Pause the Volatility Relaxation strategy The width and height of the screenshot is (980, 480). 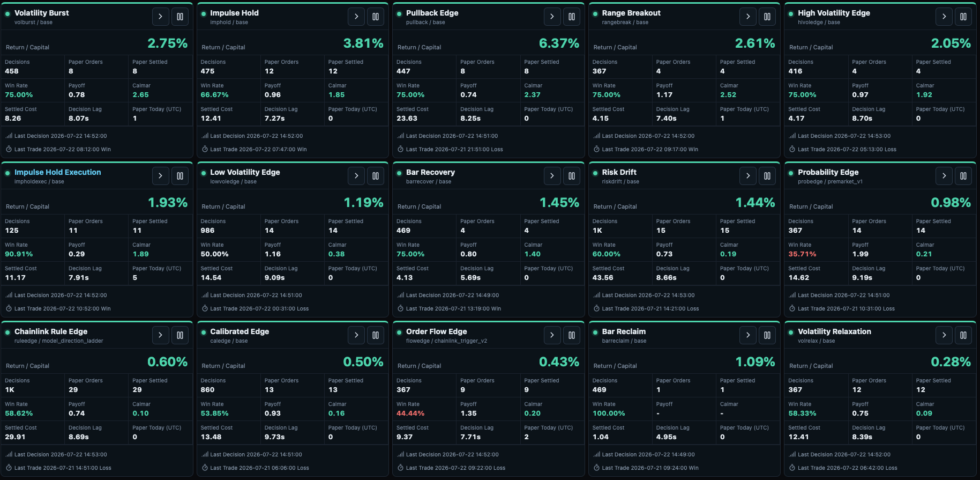[963, 335]
